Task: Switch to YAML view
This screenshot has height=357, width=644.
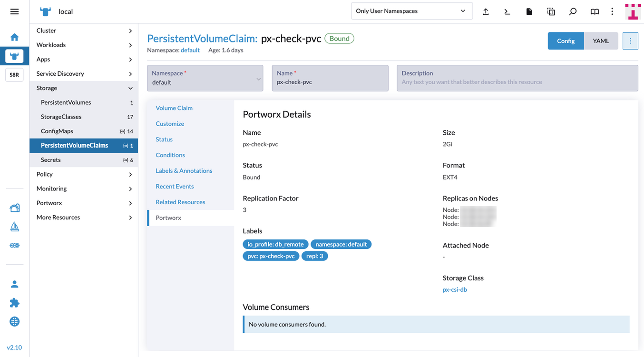Action: coord(601,41)
